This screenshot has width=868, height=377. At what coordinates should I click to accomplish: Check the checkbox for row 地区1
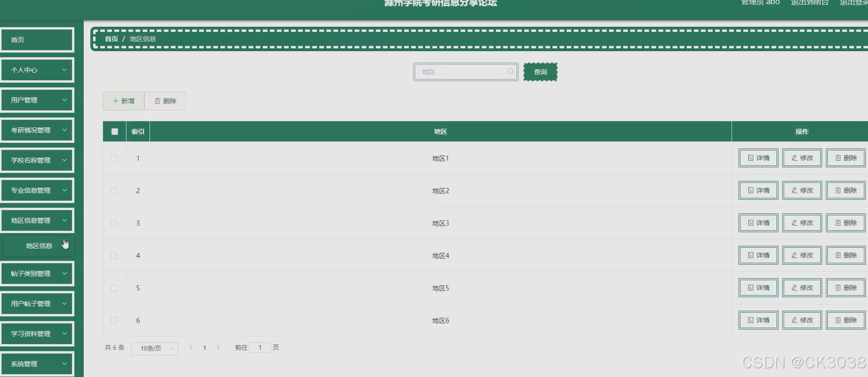point(114,158)
